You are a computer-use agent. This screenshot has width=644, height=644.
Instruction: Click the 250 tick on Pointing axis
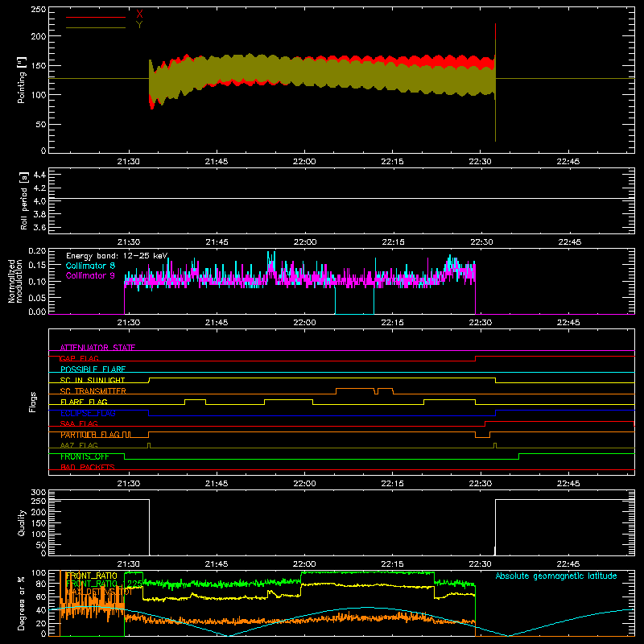[39, 10]
